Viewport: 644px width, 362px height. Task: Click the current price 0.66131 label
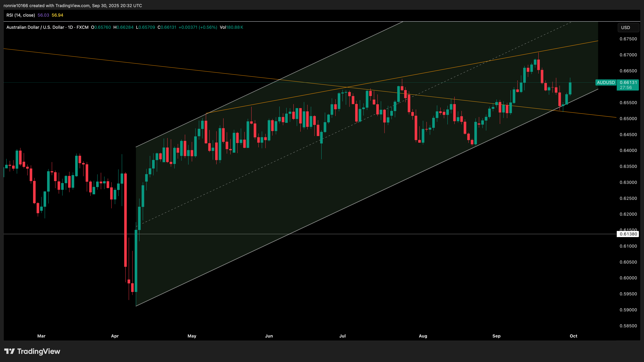[x=628, y=83]
